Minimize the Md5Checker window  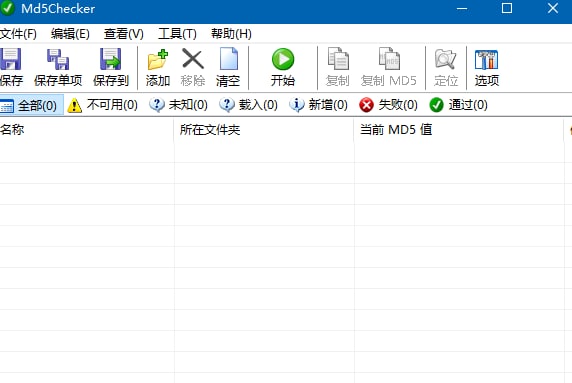(x=462, y=8)
